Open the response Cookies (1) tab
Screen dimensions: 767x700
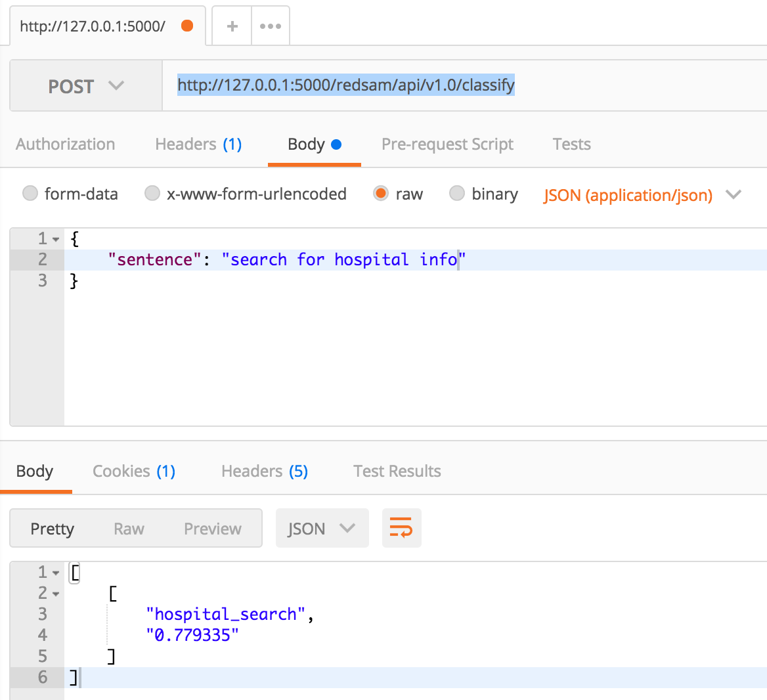click(x=133, y=471)
